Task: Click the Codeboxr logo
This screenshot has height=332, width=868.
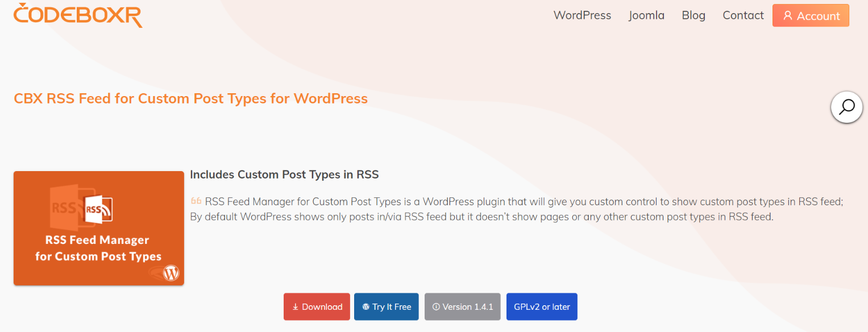Action: [x=78, y=15]
